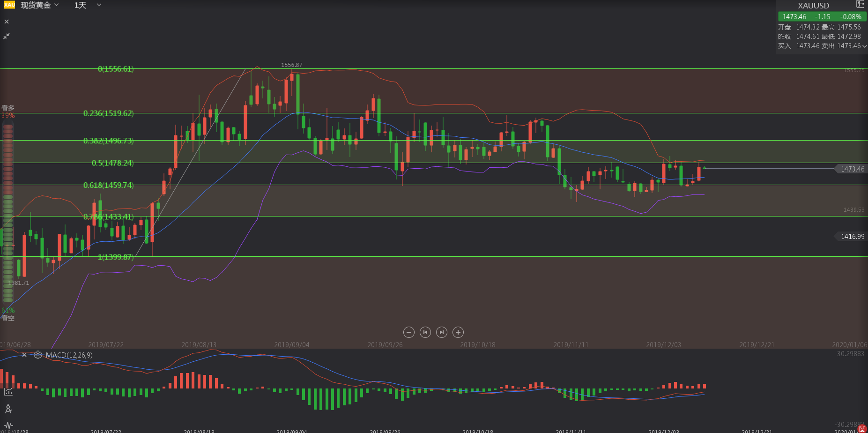The image size is (868, 433).
Task: Select the drawing compass tool icon
Action: pos(8,409)
